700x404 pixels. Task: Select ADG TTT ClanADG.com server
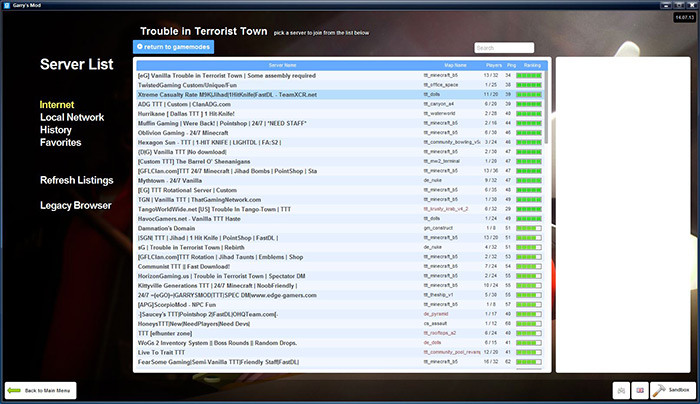(x=340, y=104)
